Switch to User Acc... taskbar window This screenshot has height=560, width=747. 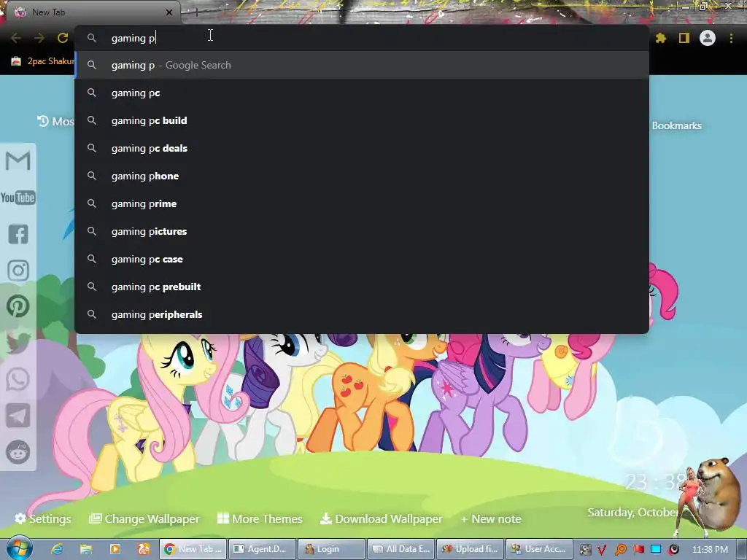click(540, 549)
